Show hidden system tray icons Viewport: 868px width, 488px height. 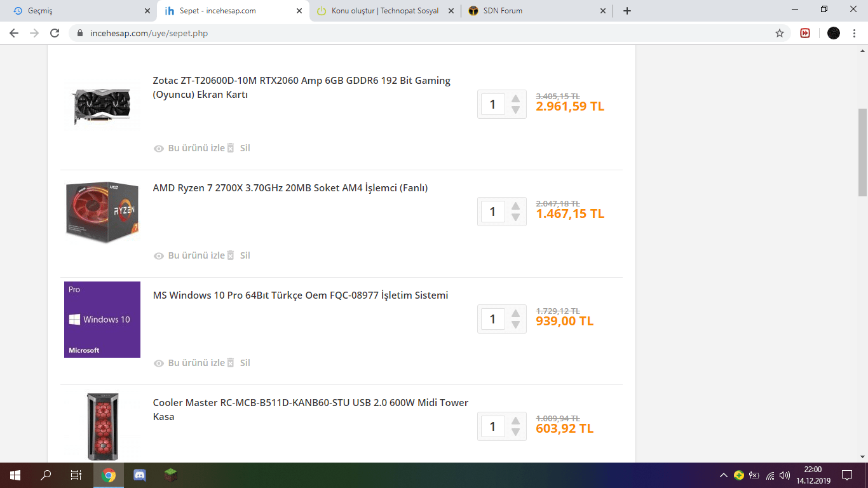(x=724, y=475)
